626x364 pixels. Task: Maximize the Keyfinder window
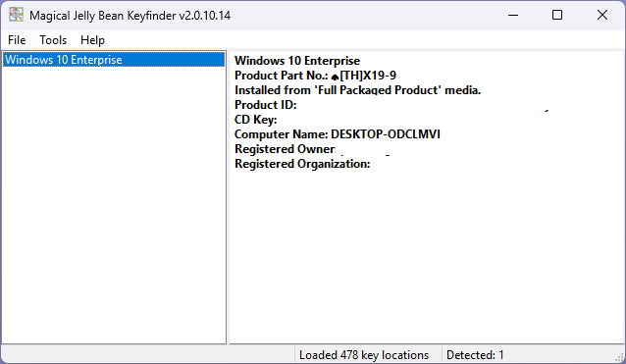pos(557,15)
